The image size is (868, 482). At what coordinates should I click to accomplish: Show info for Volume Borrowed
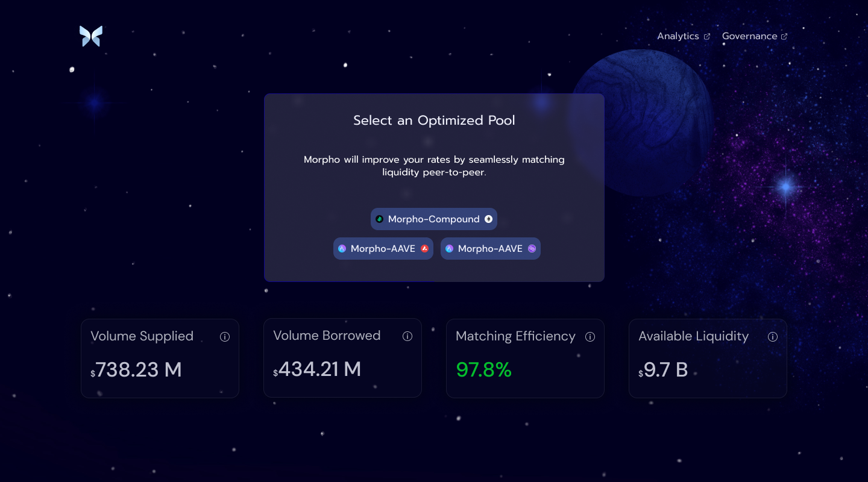coord(407,336)
